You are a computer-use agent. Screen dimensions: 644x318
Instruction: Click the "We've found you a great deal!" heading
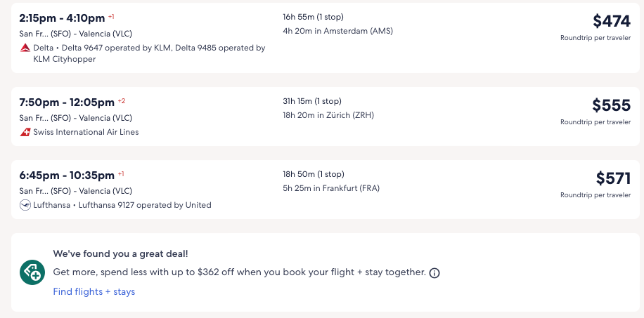[120, 254]
